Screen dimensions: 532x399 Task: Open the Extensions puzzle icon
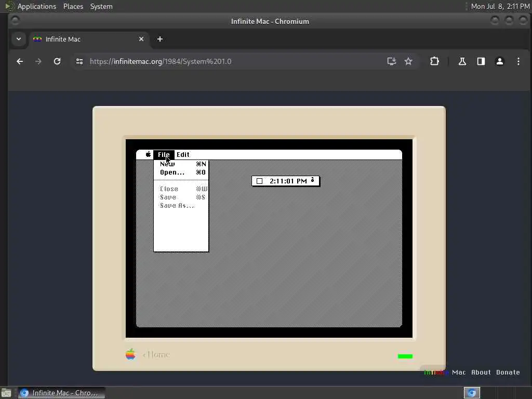(x=435, y=61)
